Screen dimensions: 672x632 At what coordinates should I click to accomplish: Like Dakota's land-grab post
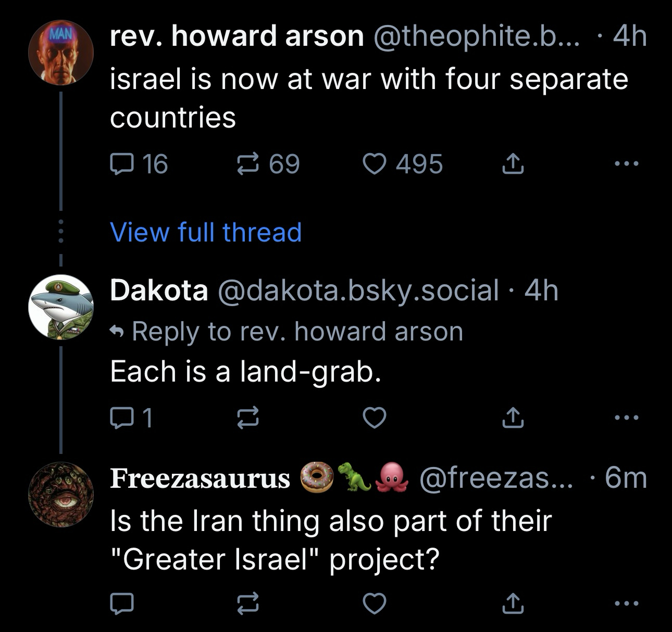pyautogui.click(x=375, y=418)
